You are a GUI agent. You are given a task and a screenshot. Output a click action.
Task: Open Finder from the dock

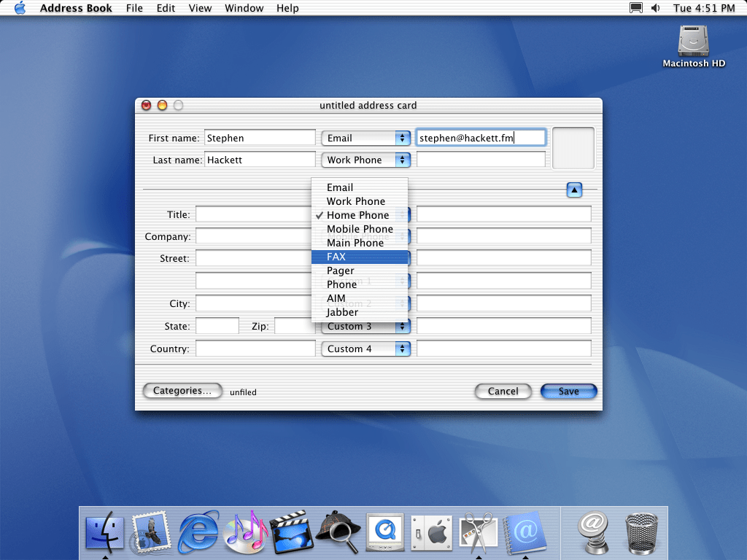(104, 532)
